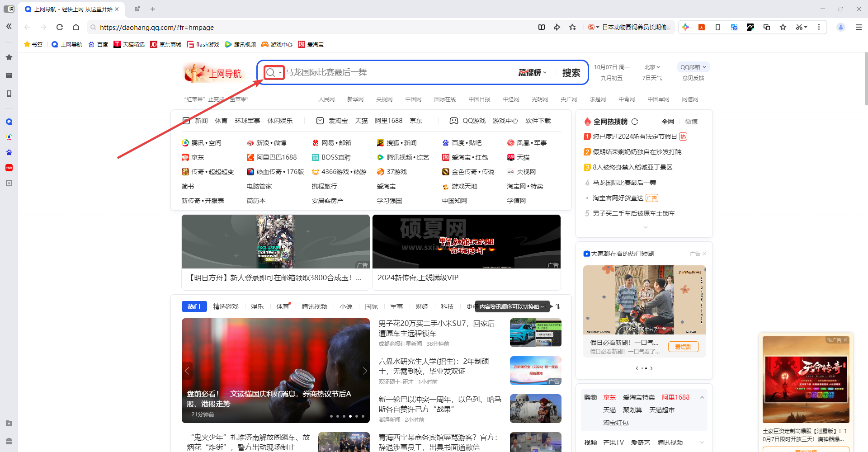Open Sogou search engine dropdown in address bar
This screenshot has height=452, width=868.
(593, 27)
